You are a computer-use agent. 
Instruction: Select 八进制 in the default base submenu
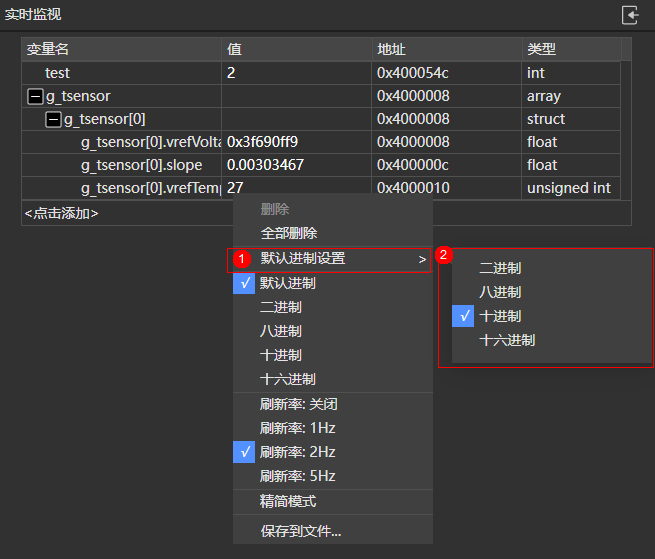(x=500, y=292)
